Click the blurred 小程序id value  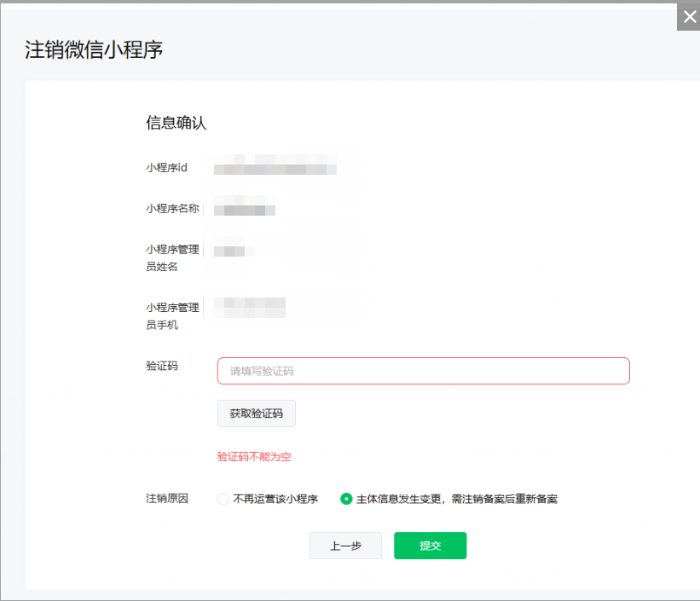pos(275,165)
